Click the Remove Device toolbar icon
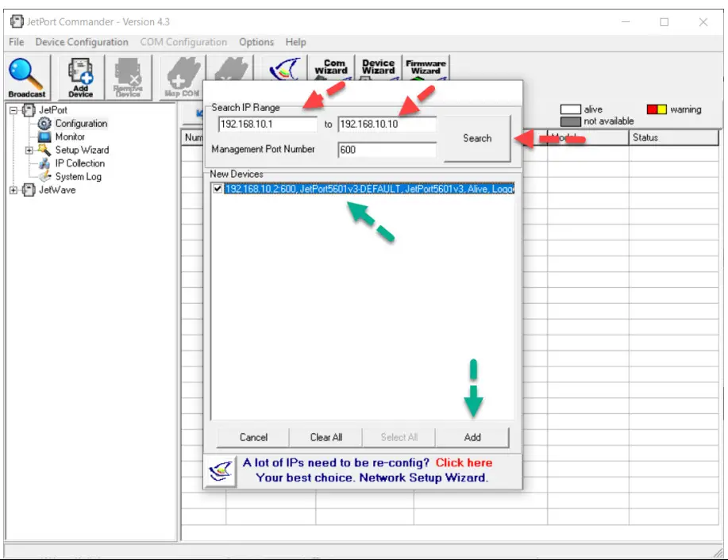Screen dimensions: 728x560 tap(128, 78)
